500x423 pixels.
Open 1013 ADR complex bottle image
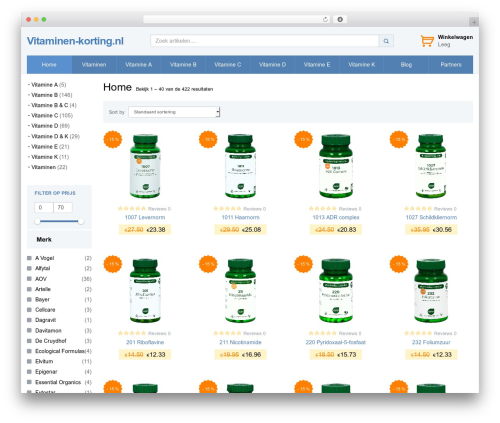336,166
